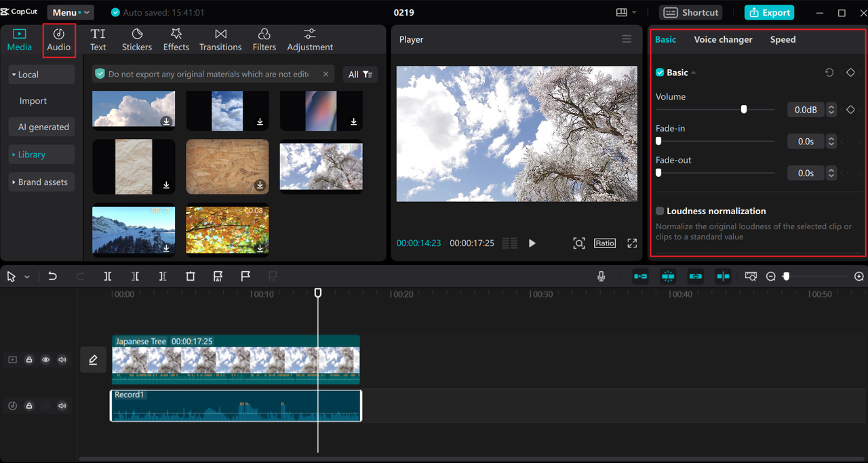
Task: Hide the video track with eye icon
Action: click(45, 360)
